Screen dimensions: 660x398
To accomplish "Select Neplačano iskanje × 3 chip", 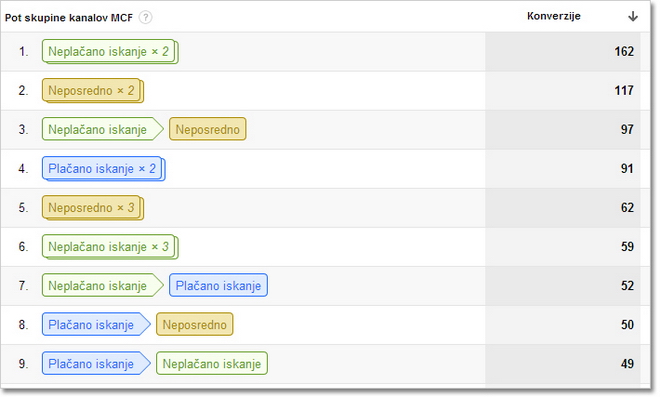I will coord(110,247).
